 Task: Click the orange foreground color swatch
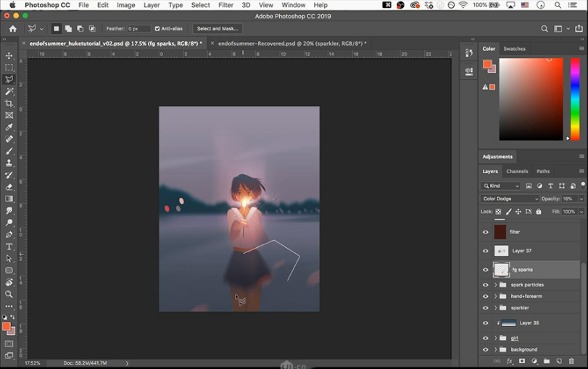coord(5,326)
